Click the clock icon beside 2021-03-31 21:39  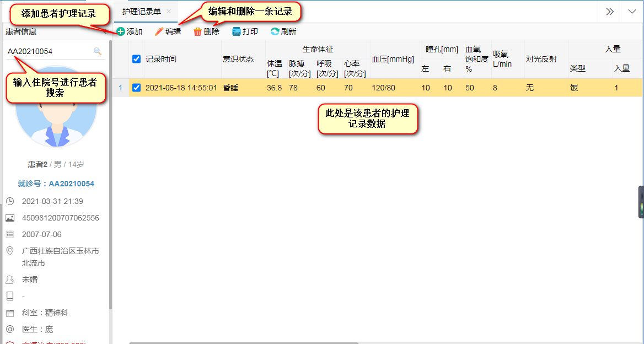point(9,201)
